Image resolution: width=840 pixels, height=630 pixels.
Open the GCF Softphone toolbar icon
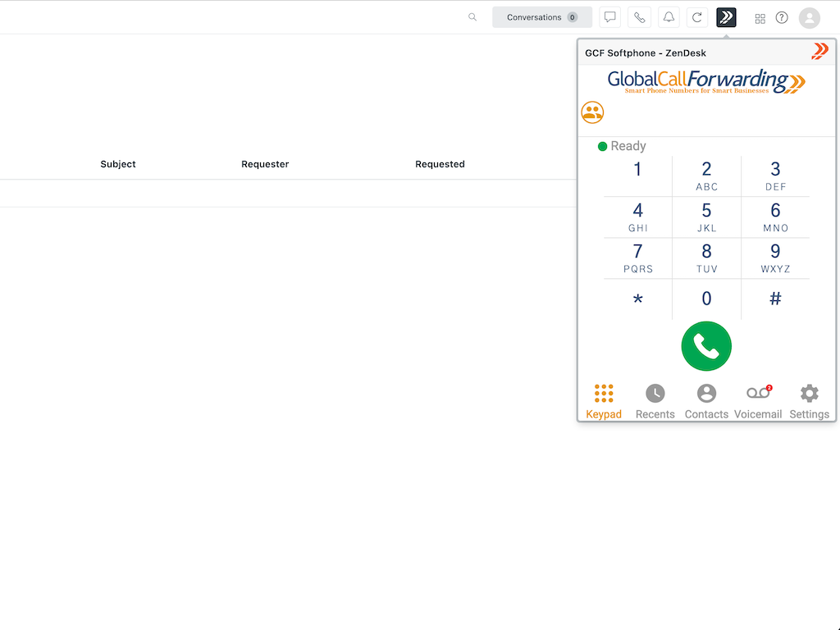point(726,17)
